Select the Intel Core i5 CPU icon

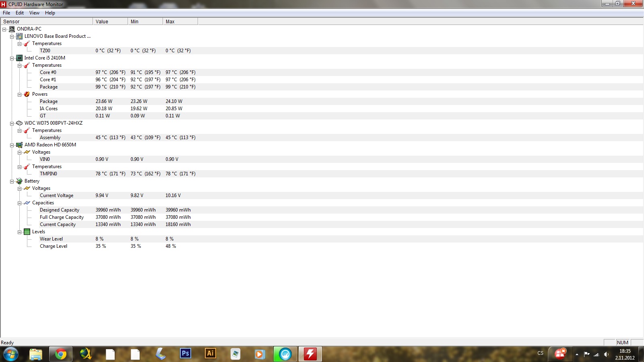point(19,58)
